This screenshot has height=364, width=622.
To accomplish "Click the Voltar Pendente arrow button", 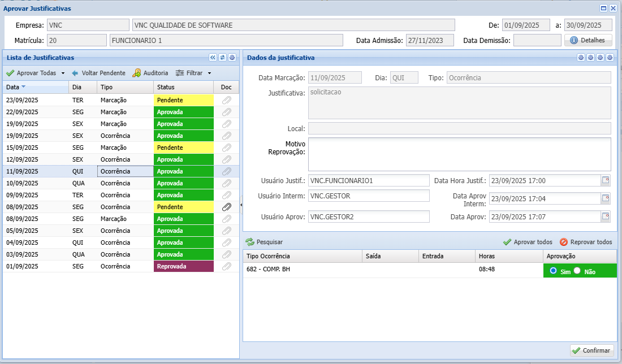I will (98, 73).
